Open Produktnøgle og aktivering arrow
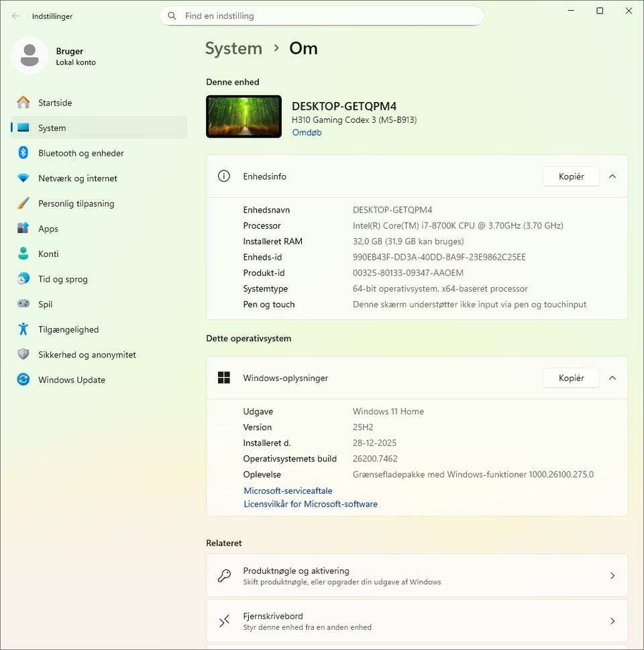Screen dimensions: 644x650 pos(612,576)
